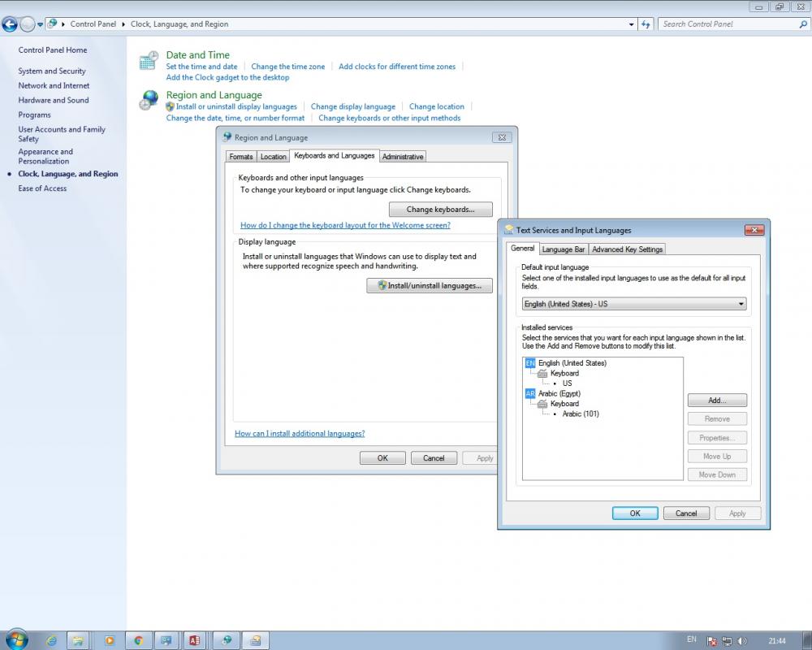
Task: Click the AR icon for Arabic (Egypt)
Action: point(530,393)
